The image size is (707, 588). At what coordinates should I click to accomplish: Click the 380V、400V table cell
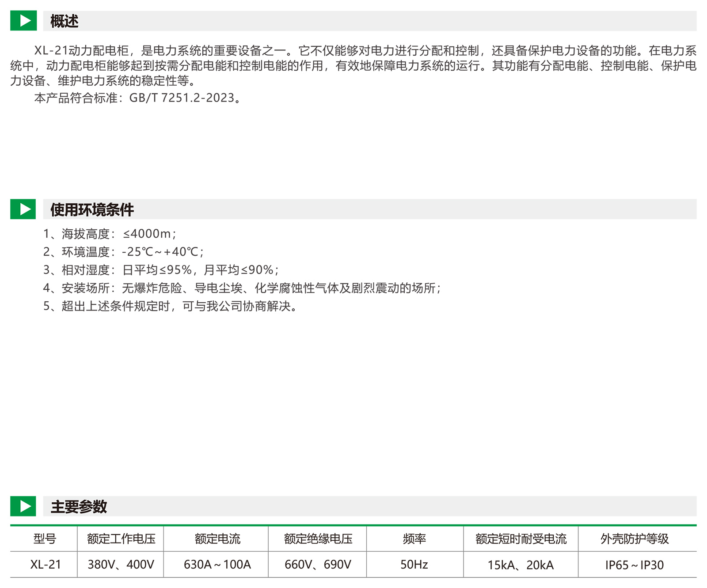click(x=121, y=565)
